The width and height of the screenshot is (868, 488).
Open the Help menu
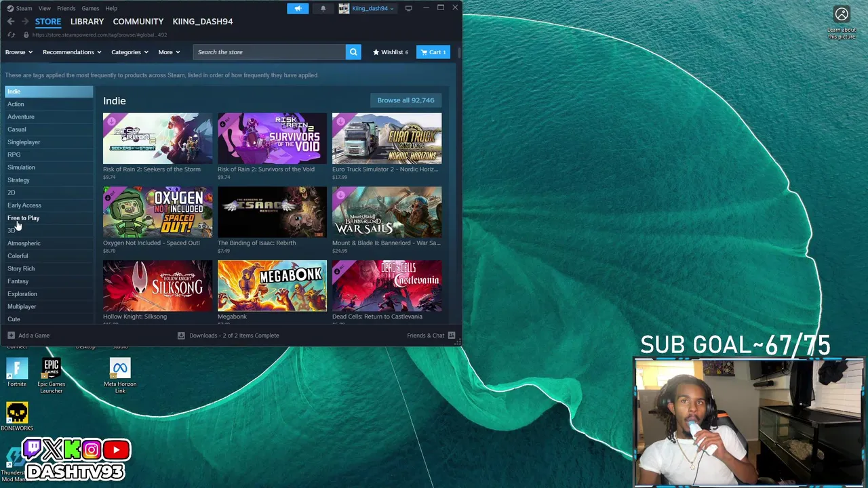pos(111,8)
